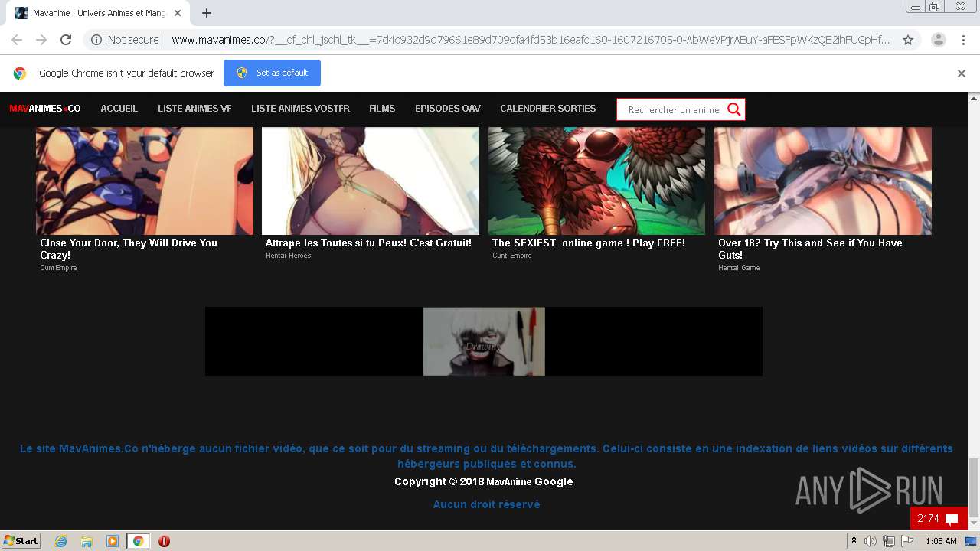Open the ACCUEIL menu item
The height and width of the screenshot is (551, 980).
tap(119, 109)
